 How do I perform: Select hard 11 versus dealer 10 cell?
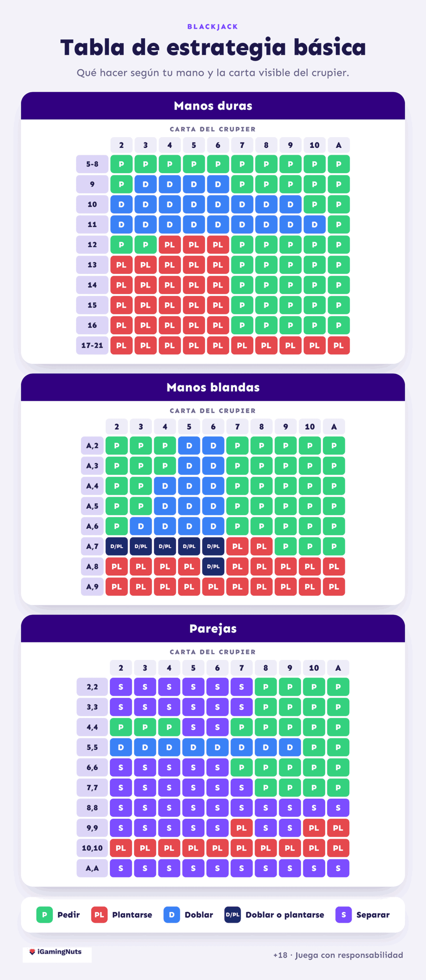[315, 224]
